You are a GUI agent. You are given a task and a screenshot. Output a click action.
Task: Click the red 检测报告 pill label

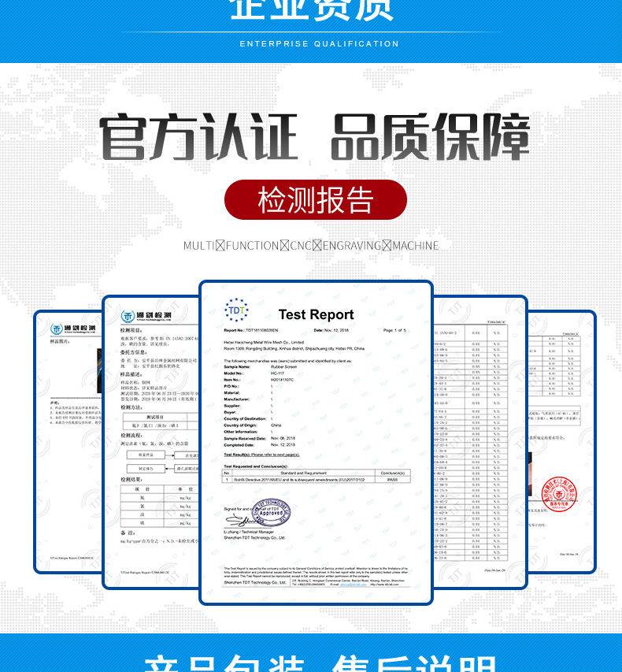[x=315, y=200]
